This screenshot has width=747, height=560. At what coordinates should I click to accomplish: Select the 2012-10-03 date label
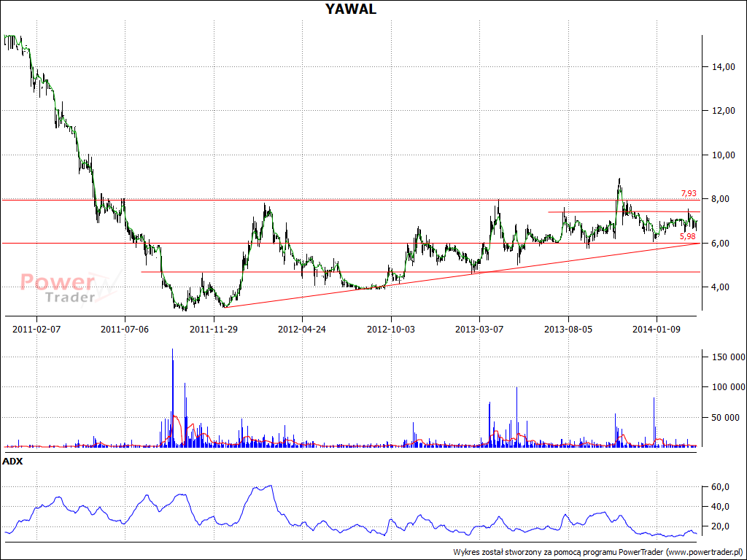click(x=391, y=329)
